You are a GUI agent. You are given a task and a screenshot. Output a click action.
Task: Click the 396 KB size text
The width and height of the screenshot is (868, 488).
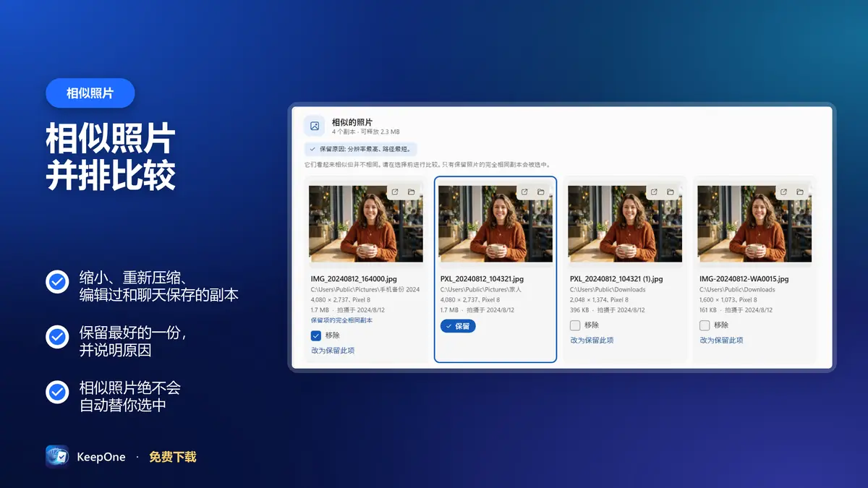point(579,310)
